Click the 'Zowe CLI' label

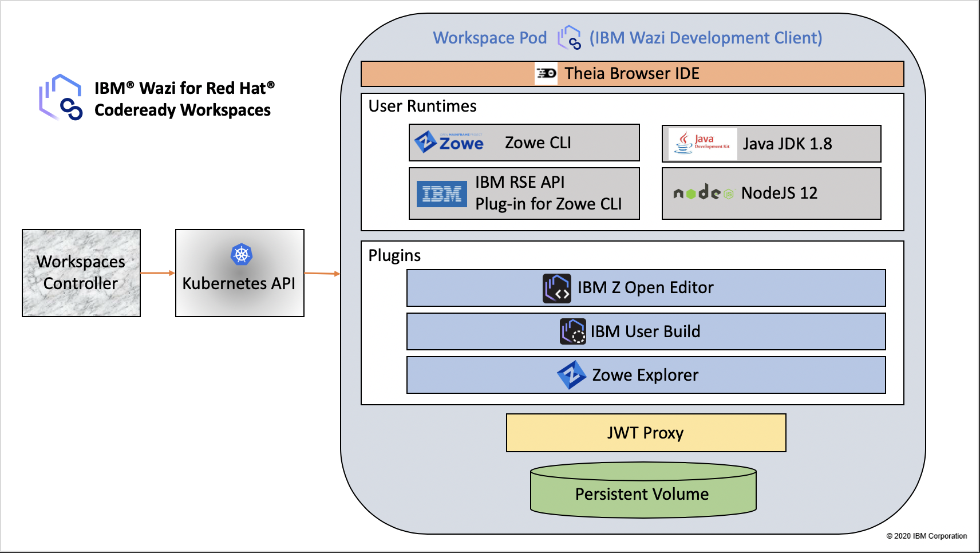538,143
